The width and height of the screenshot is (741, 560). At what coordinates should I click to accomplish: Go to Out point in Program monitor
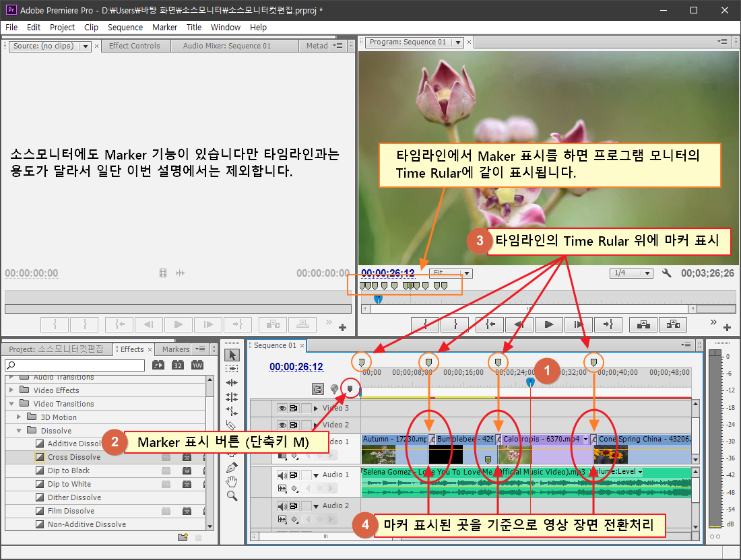(609, 324)
